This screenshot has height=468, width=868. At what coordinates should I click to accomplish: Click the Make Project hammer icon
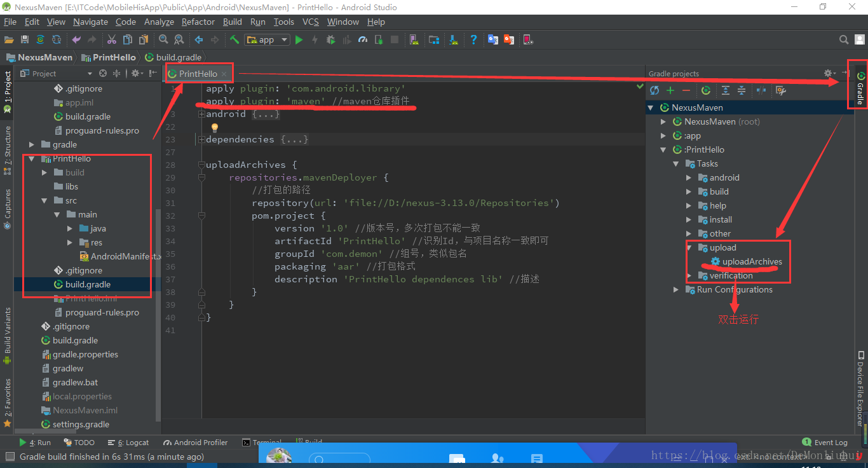234,39
